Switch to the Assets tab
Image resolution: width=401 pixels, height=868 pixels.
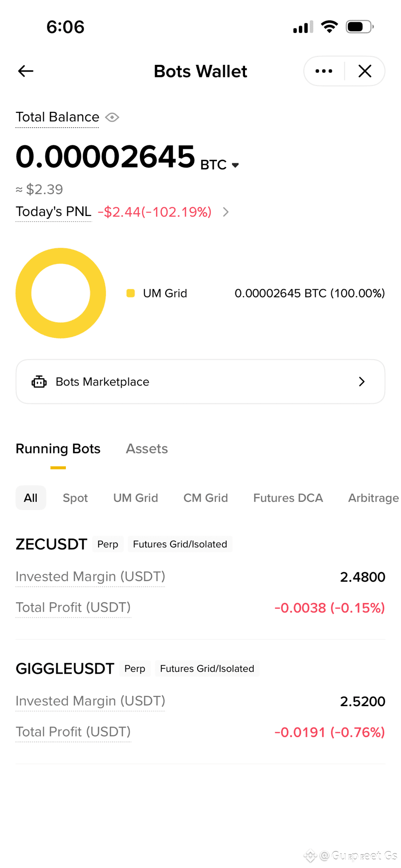pyautogui.click(x=147, y=449)
